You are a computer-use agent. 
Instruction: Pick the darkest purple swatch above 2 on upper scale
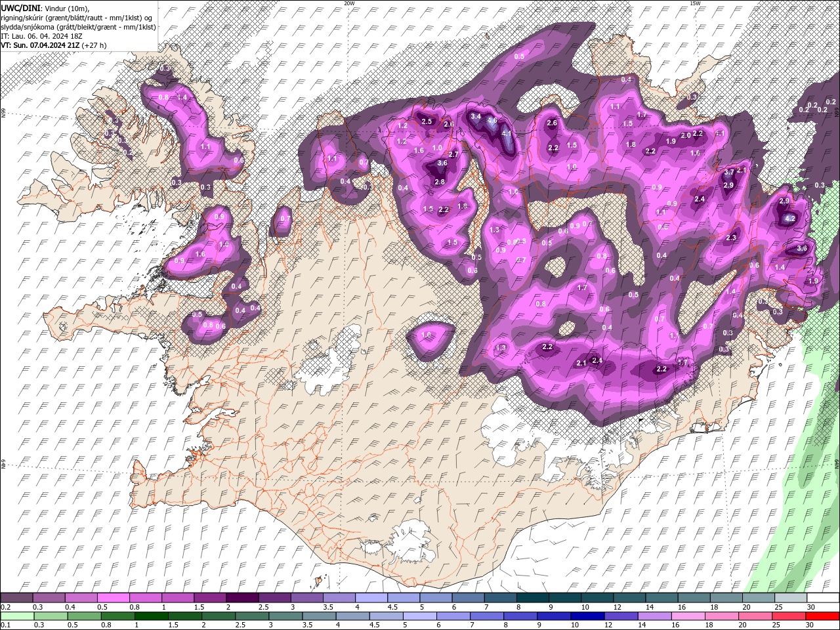[242, 598]
